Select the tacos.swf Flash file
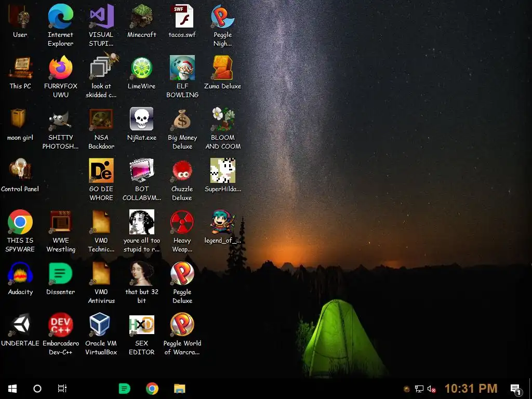Screen dimensions: 532x399 pyautogui.click(x=182, y=16)
